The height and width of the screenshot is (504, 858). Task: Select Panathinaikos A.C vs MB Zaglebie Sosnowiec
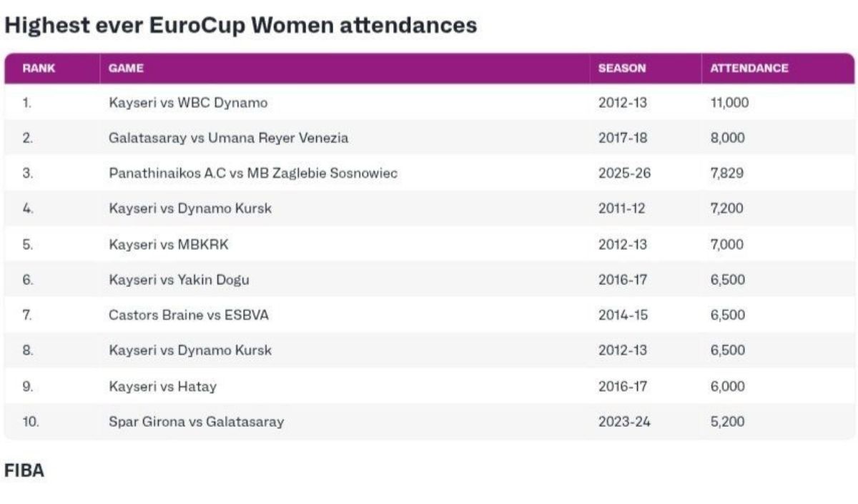253,173
